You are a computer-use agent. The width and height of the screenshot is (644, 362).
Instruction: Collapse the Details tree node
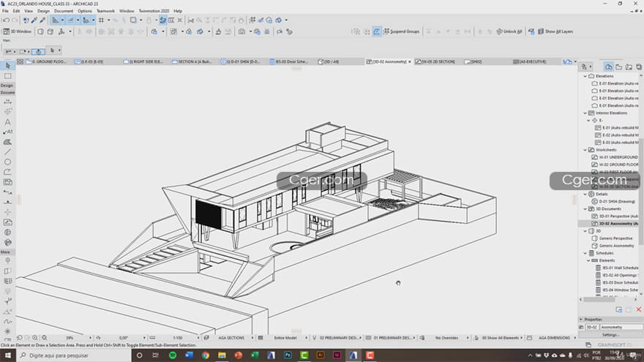tap(585, 194)
